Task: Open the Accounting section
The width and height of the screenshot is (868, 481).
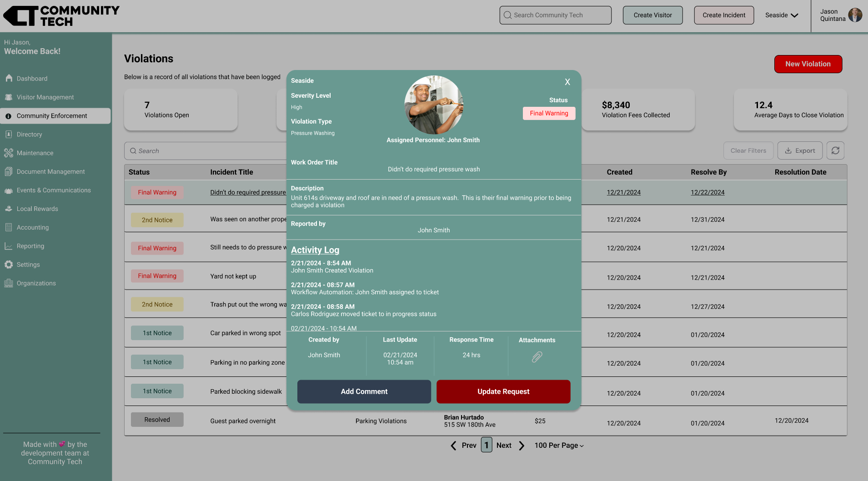Action: [x=33, y=228]
